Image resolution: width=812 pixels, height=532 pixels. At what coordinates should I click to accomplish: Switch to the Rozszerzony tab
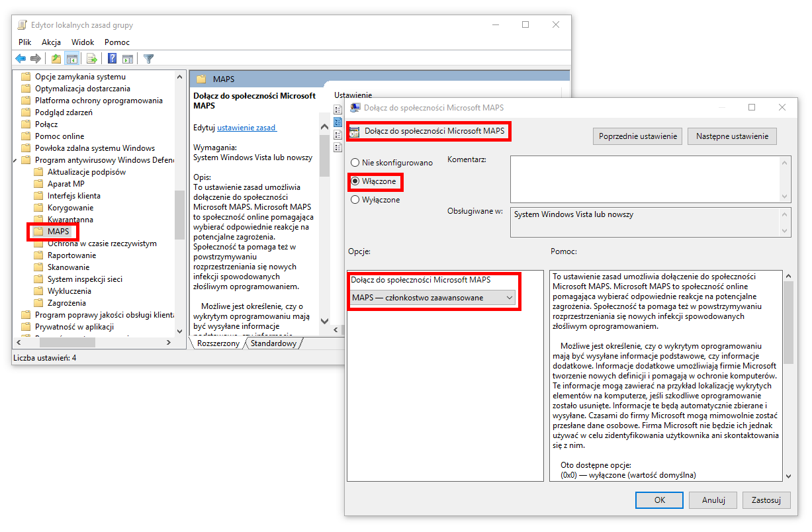218,343
